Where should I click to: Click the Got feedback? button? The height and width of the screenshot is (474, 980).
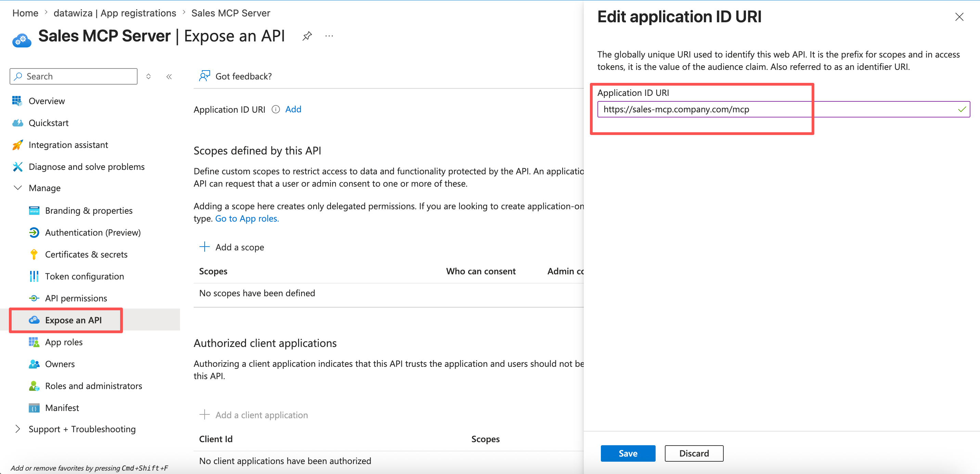pyautogui.click(x=235, y=76)
